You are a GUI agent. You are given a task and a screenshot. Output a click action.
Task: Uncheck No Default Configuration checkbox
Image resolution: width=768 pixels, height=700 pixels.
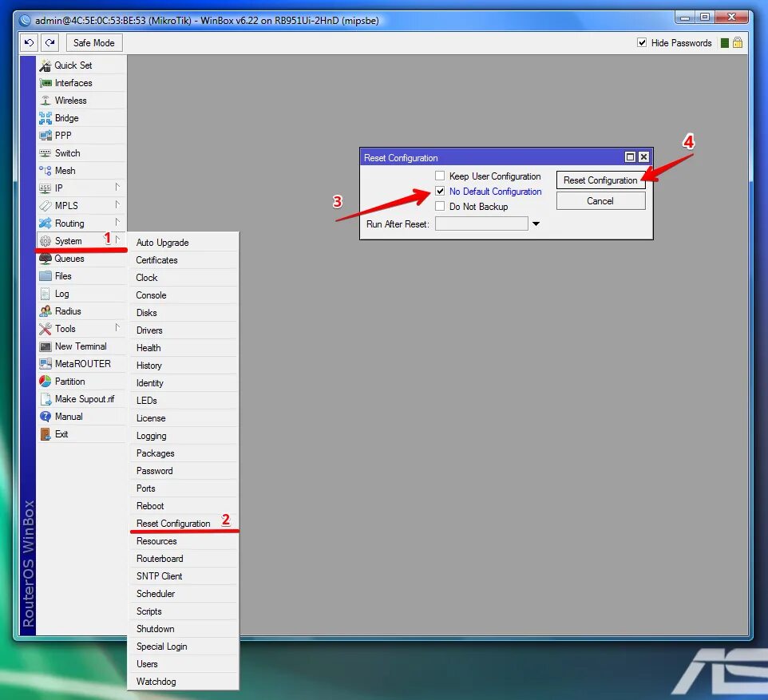tap(440, 191)
